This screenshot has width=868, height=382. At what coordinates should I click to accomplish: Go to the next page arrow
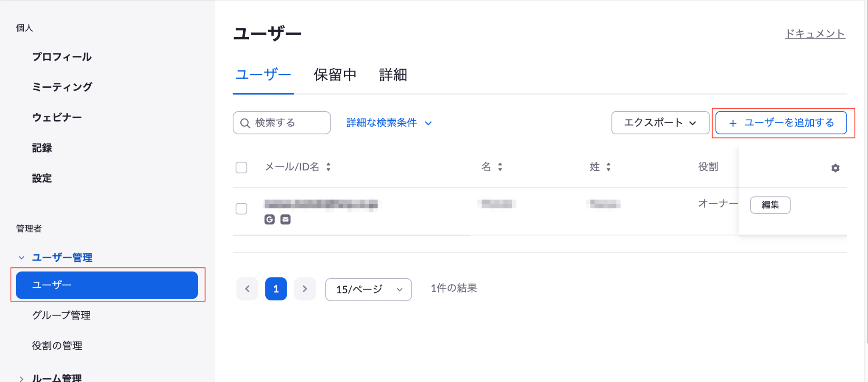(305, 289)
